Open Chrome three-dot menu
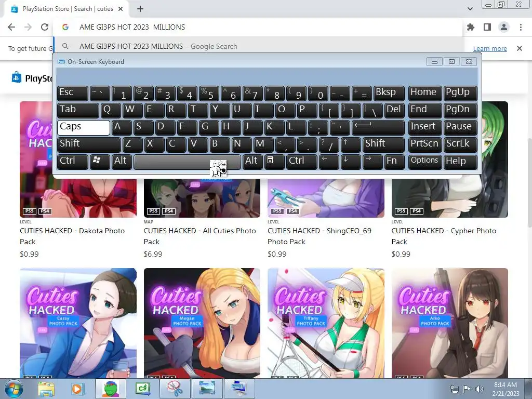The image size is (532, 399). pos(521,27)
